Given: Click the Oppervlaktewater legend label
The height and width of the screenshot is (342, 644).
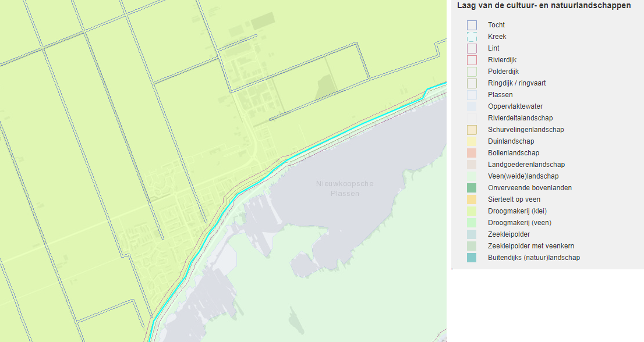Looking at the screenshot, I should [x=515, y=106].
